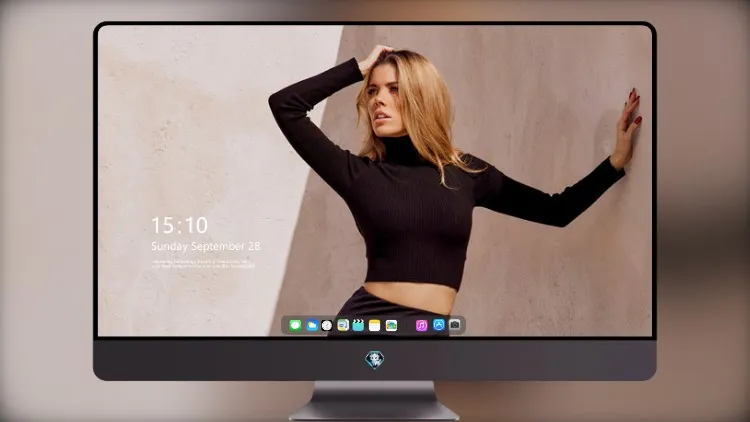Launch the teal clapperboard Videos app
Viewport: 750px width, 422px height.
(x=358, y=325)
